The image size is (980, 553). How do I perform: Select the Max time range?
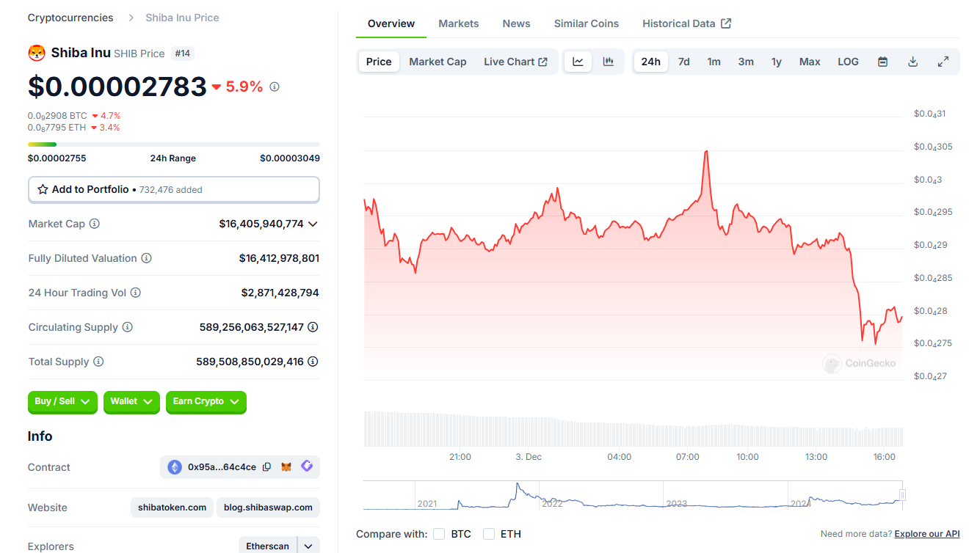tap(810, 62)
